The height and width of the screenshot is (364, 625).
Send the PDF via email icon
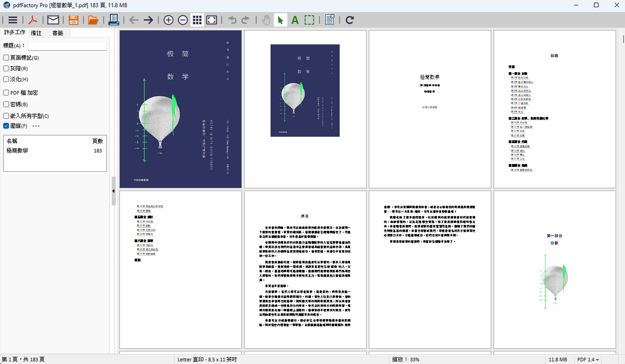pos(53,20)
